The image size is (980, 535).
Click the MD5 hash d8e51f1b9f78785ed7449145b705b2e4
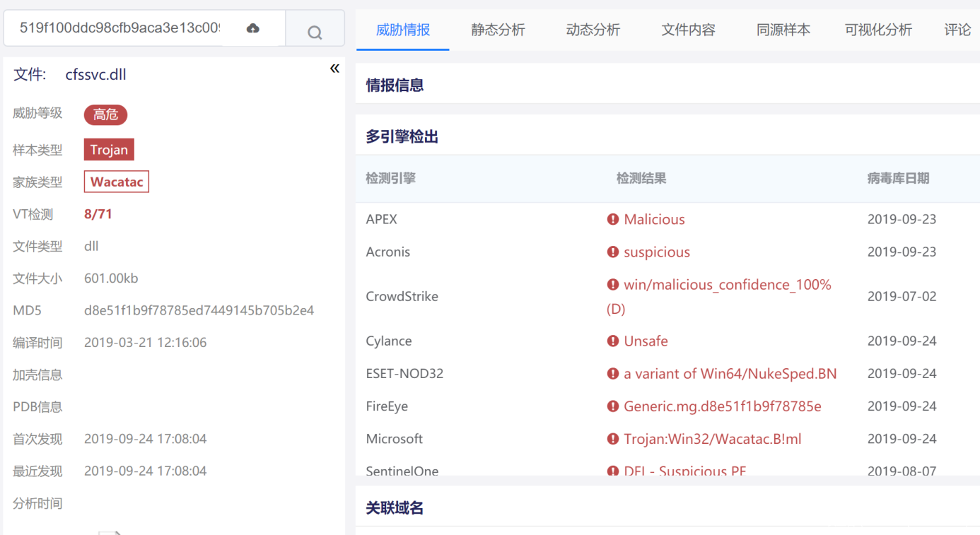coord(199,310)
